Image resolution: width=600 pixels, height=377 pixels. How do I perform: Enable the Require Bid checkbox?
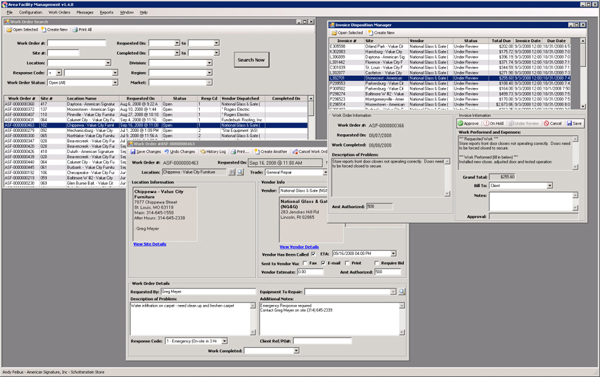pos(377,263)
